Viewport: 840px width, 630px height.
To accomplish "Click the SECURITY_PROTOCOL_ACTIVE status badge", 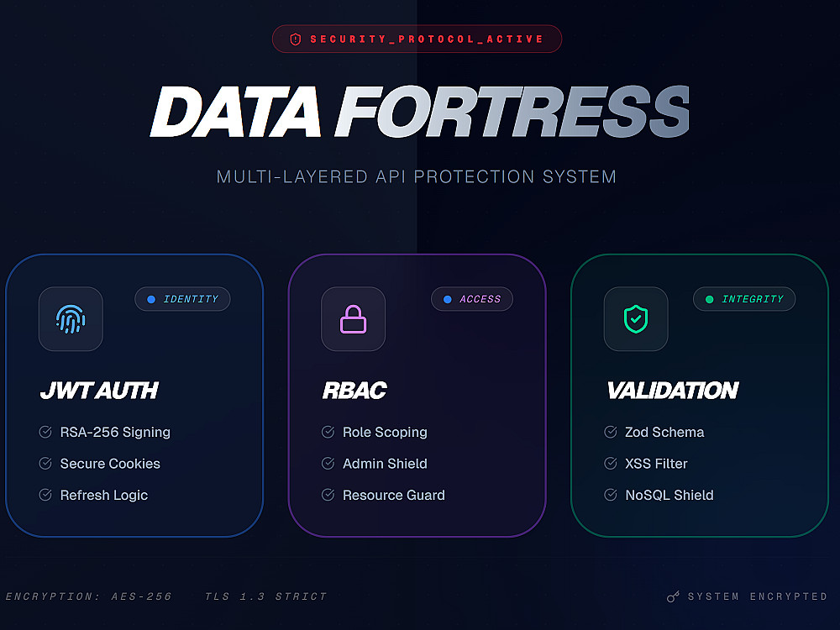I will click(x=417, y=39).
